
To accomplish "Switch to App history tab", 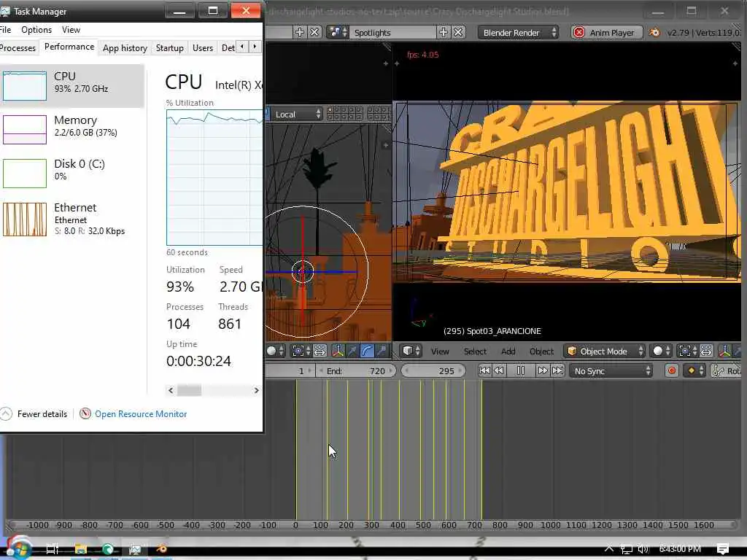I will (125, 48).
